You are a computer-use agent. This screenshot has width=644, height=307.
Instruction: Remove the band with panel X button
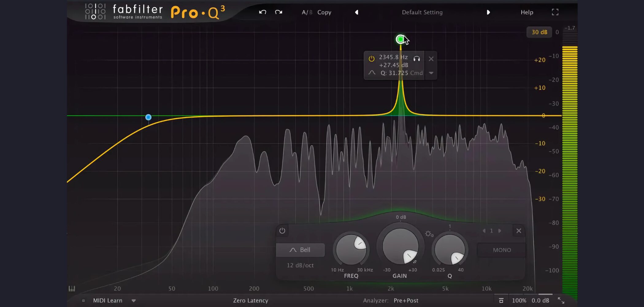519,231
